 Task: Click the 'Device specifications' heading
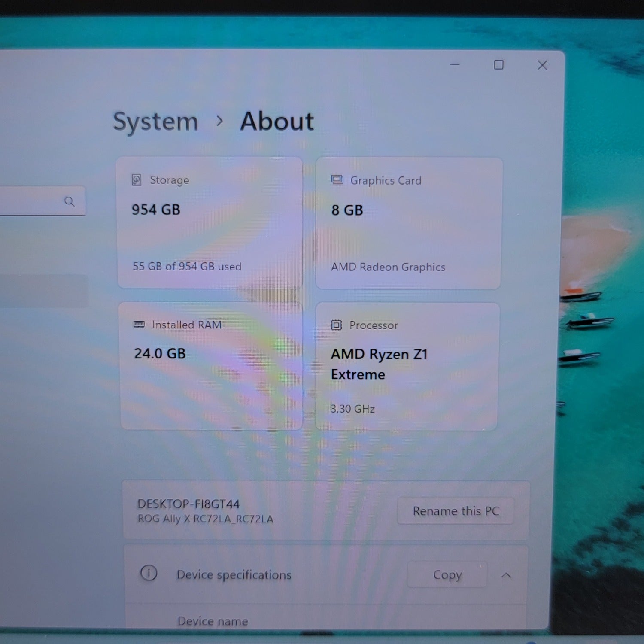(234, 574)
